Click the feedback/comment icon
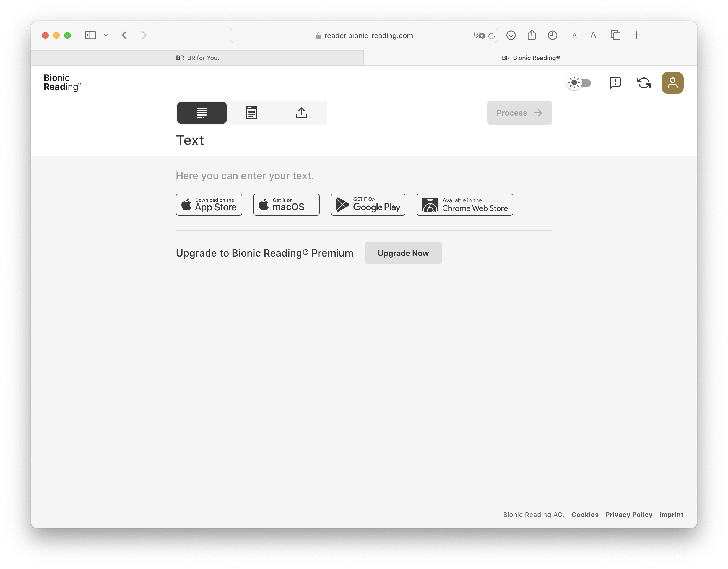This screenshot has width=728, height=569. click(x=615, y=83)
